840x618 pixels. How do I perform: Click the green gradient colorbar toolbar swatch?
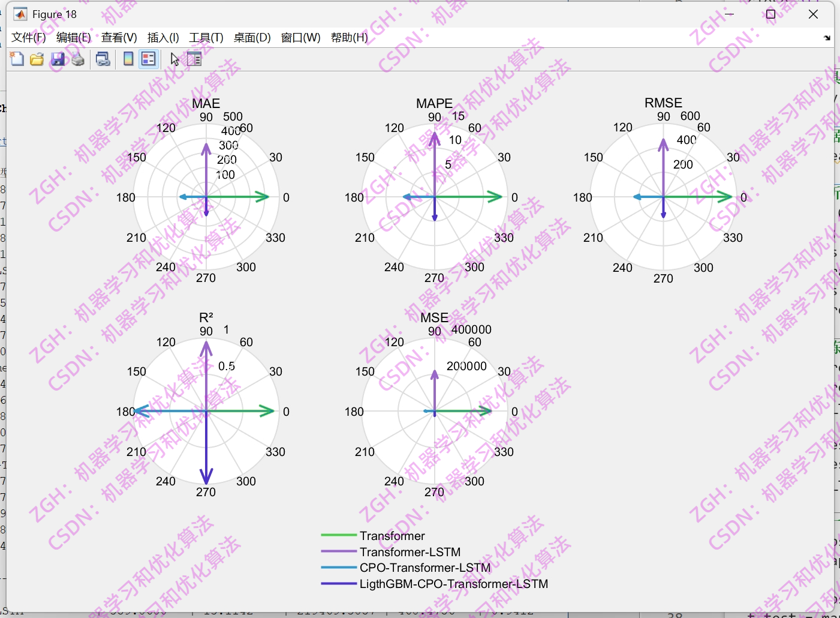point(128,59)
